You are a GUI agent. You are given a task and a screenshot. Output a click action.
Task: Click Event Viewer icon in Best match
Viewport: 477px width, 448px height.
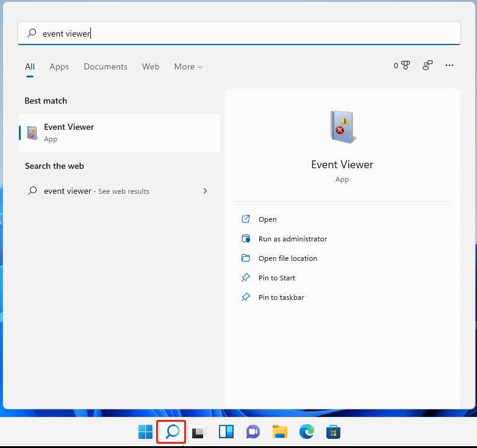(32, 133)
